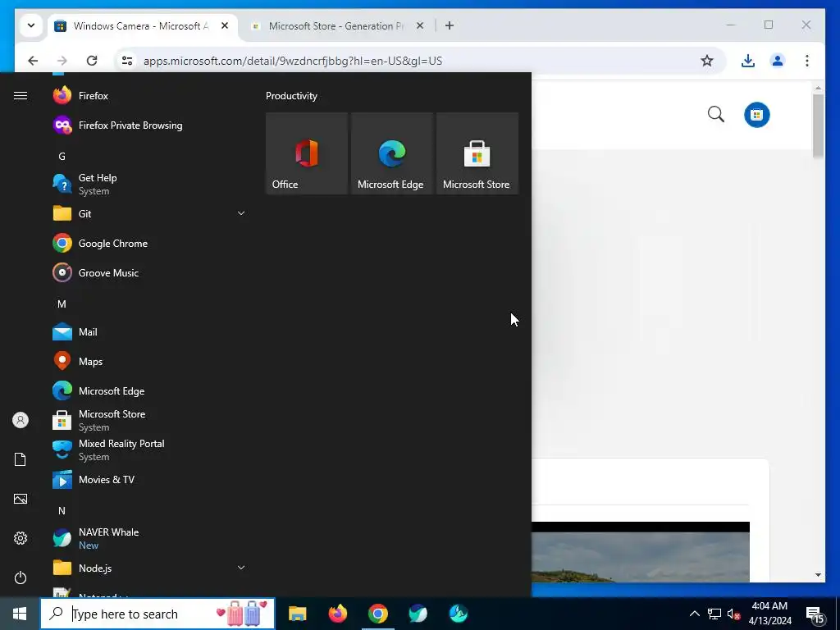
Task: Open Settings gear in Start sidebar
Action: pos(21,538)
